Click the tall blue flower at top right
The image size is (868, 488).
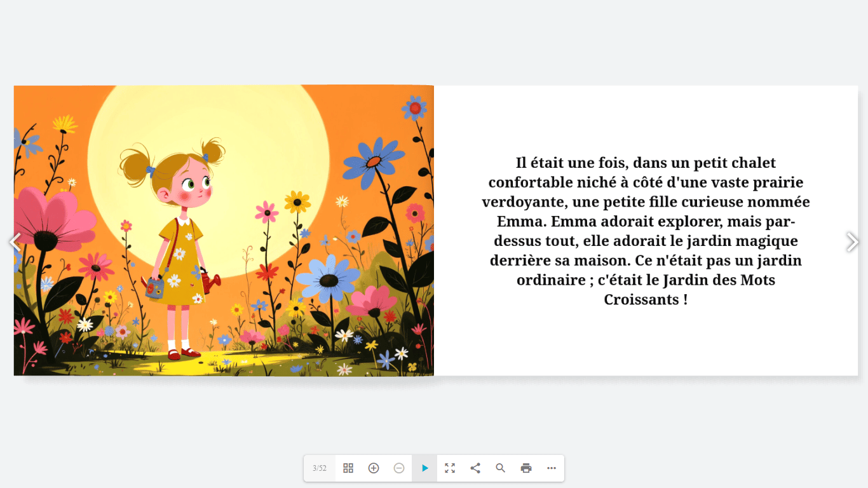click(374, 161)
